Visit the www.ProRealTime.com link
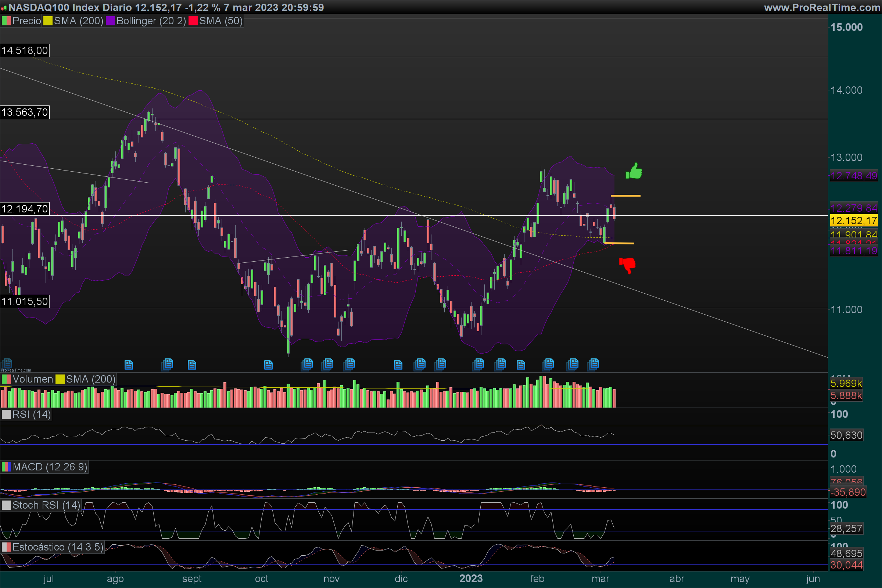 822,7
